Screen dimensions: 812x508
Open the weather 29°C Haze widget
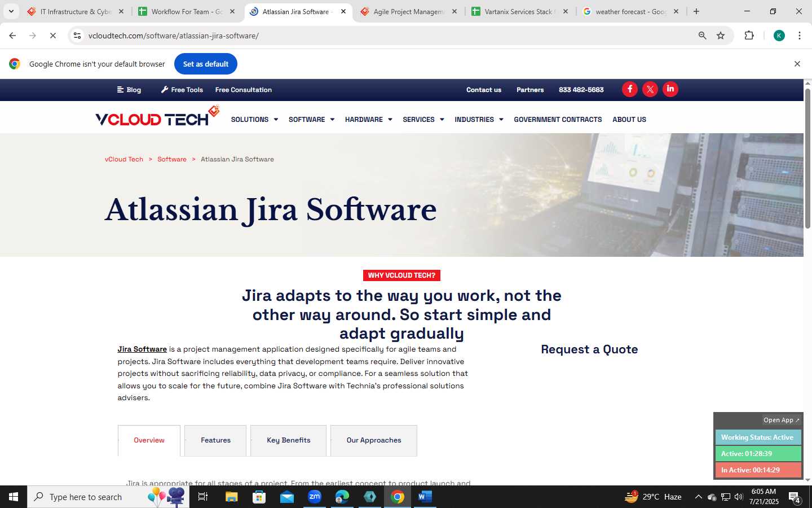tap(653, 497)
